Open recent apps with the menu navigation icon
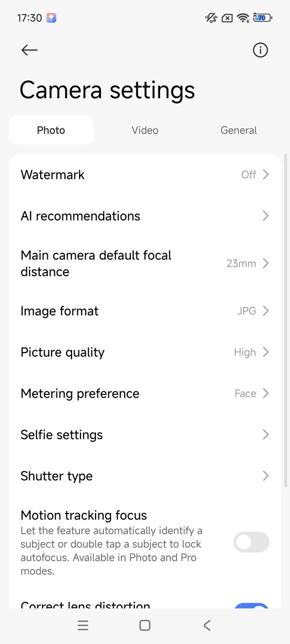 coord(82,625)
